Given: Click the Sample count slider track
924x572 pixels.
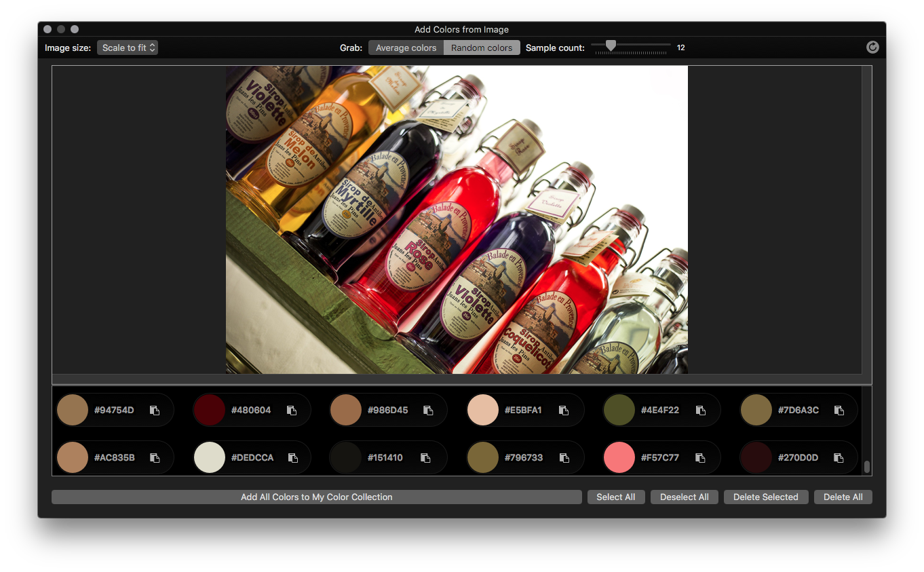Looking at the screenshot, I should tap(631, 45).
